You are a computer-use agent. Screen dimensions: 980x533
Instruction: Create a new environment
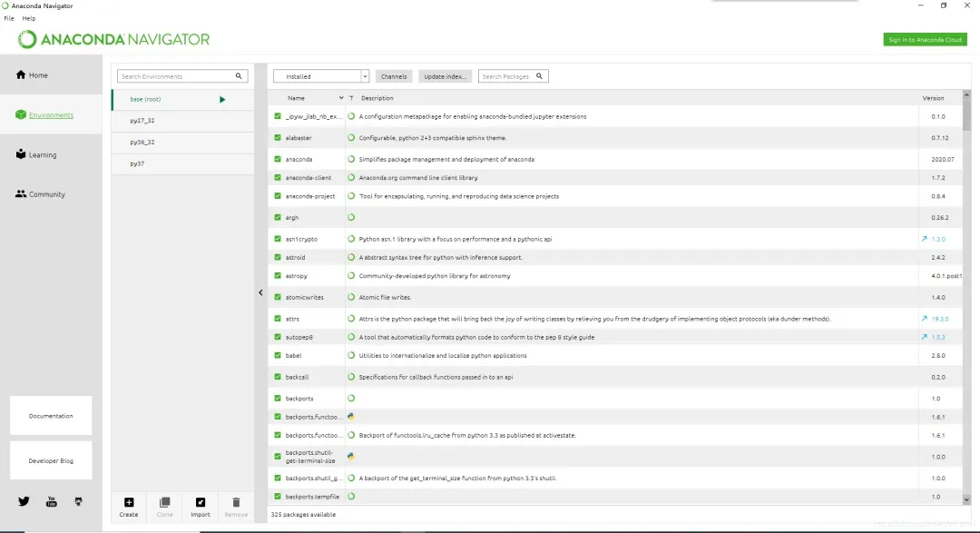129,507
